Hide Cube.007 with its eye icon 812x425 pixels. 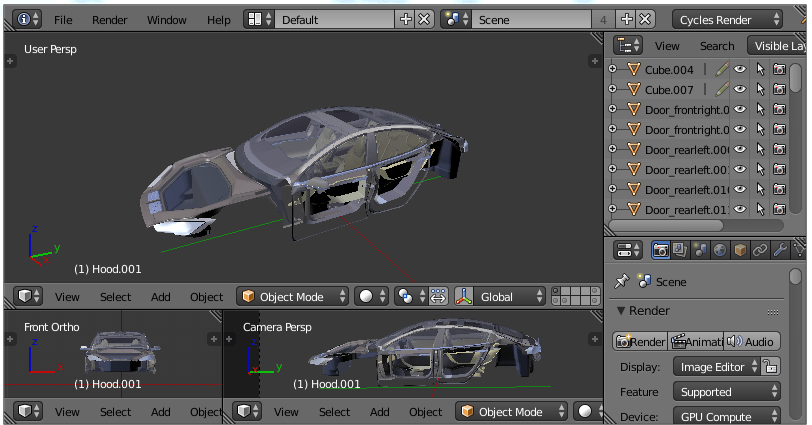741,89
